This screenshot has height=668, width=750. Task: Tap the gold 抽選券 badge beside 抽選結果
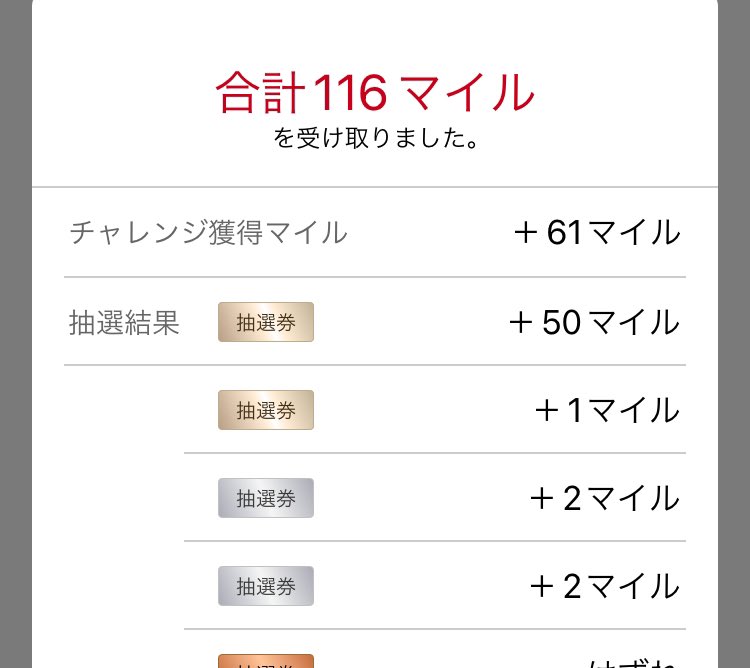pyautogui.click(x=266, y=322)
